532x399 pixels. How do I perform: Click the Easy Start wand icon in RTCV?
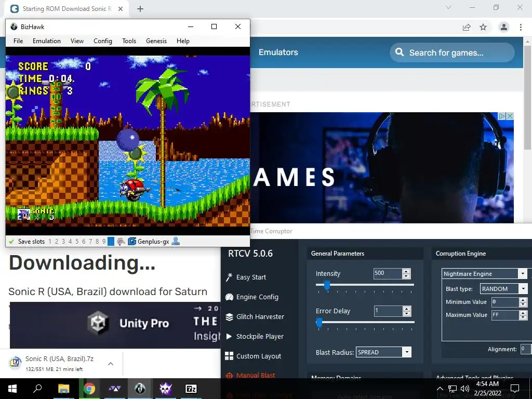pos(229,277)
